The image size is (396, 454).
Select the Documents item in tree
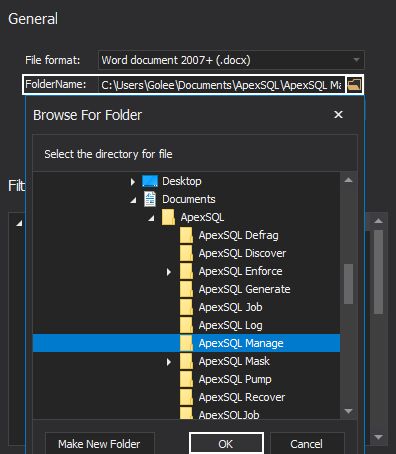(x=189, y=199)
